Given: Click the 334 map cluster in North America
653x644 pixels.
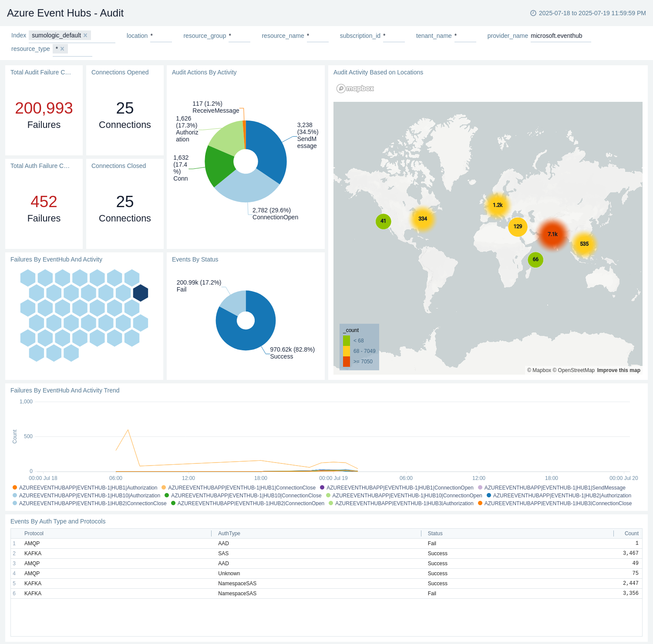Looking at the screenshot, I should [x=422, y=219].
